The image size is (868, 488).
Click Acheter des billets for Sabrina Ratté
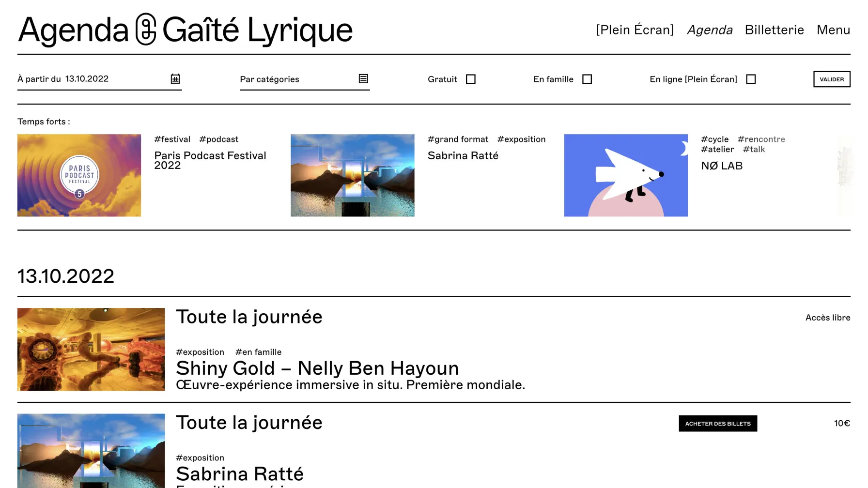[717, 424]
